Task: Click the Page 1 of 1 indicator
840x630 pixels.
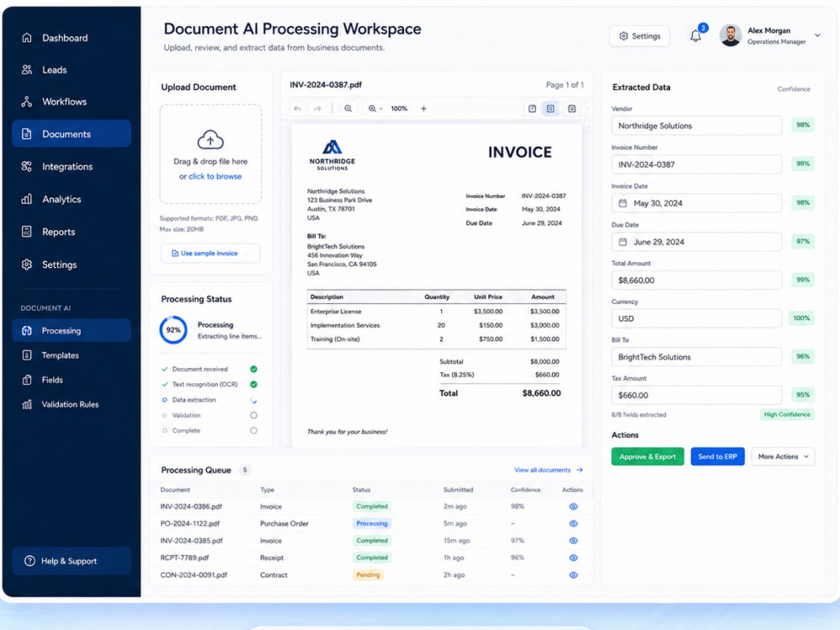Action: [564, 85]
